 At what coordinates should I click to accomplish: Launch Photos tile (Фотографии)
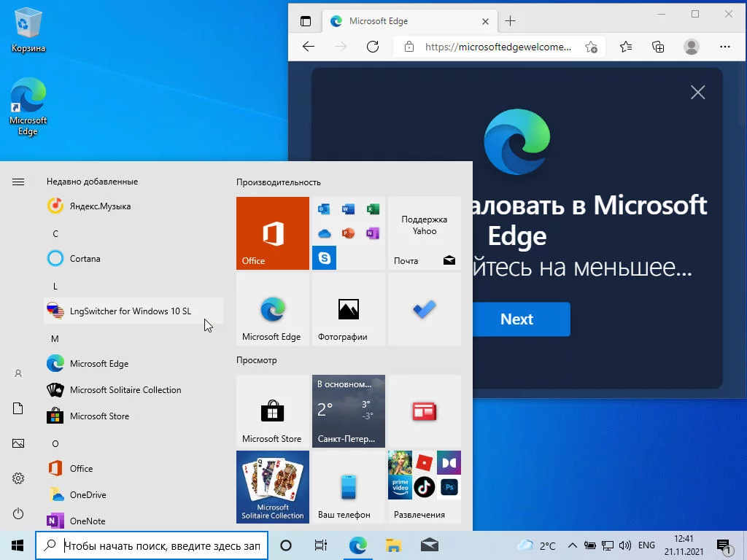[348, 309]
